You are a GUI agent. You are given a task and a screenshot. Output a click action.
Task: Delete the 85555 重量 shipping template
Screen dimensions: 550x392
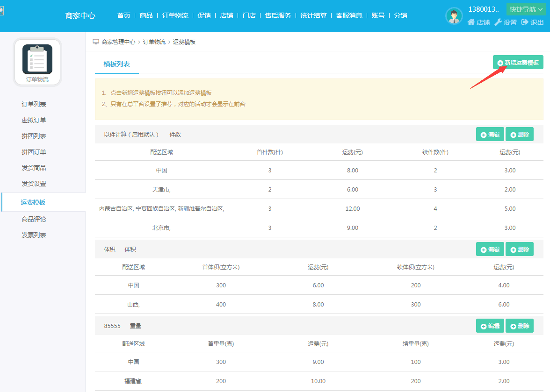point(519,326)
